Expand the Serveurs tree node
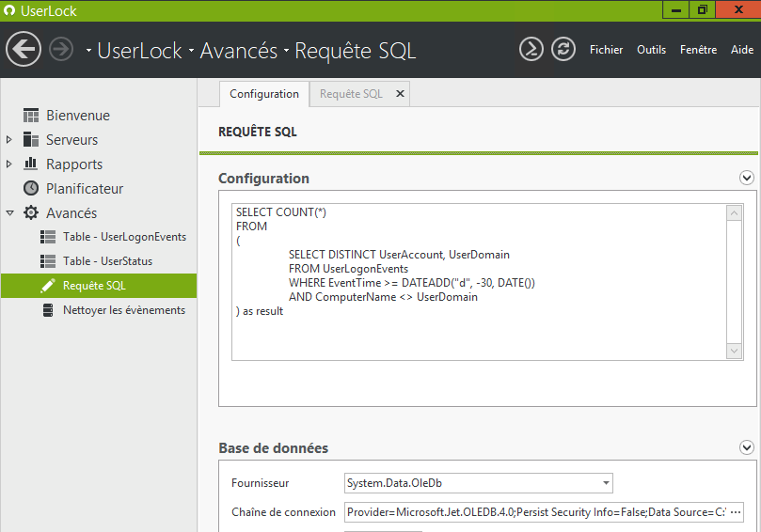This screenshot has height=532, width=761. [x=9, y=140]
